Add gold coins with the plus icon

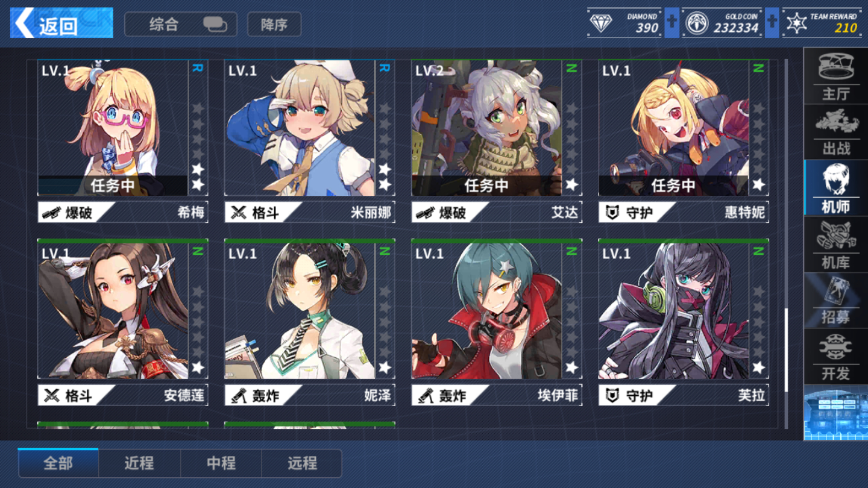click(772, 23)
